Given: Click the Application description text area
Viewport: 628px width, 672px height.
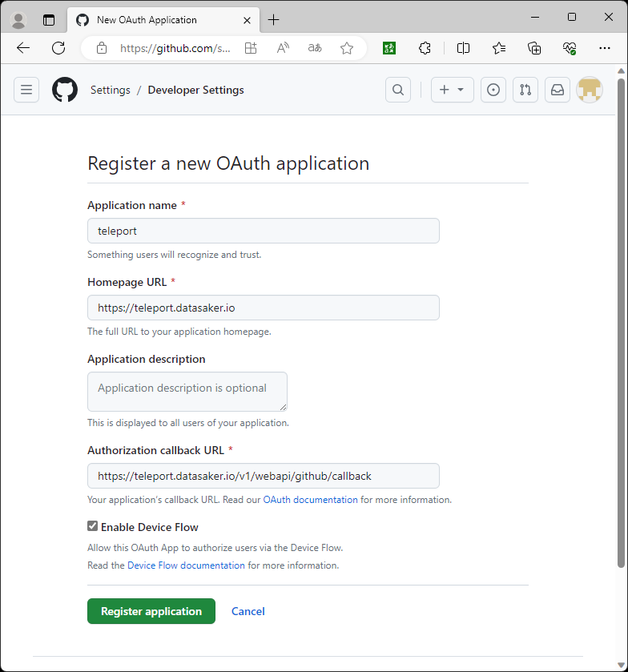Looking at the screenshot, I should click(187, 391).
